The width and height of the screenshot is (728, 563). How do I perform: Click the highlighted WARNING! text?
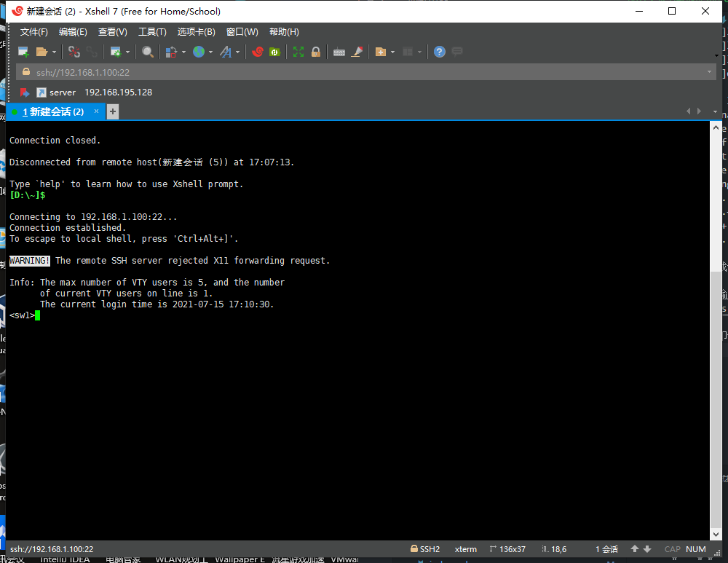pyautogui.click(x=30, y=261)
